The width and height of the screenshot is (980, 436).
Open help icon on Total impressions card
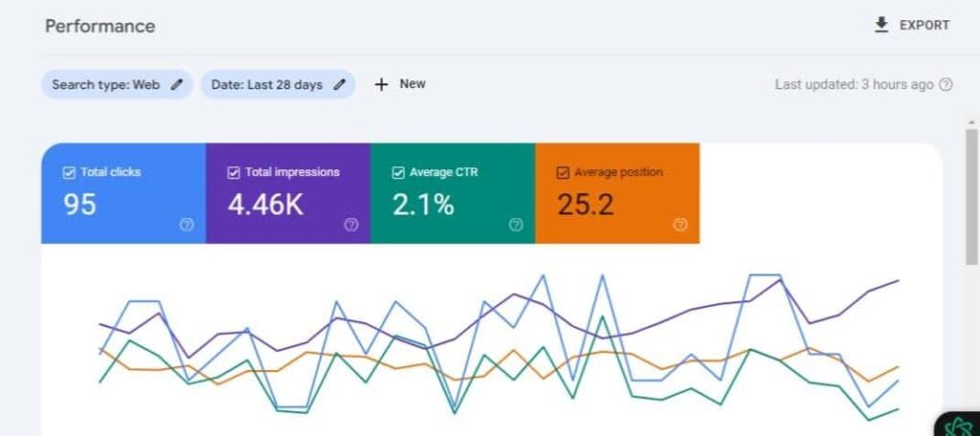pos(351,225)
